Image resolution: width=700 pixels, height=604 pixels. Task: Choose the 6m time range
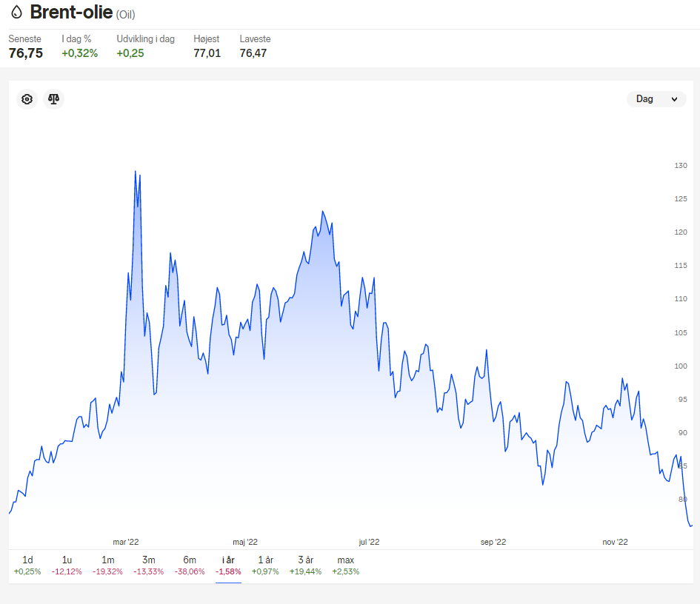[190, 566]
